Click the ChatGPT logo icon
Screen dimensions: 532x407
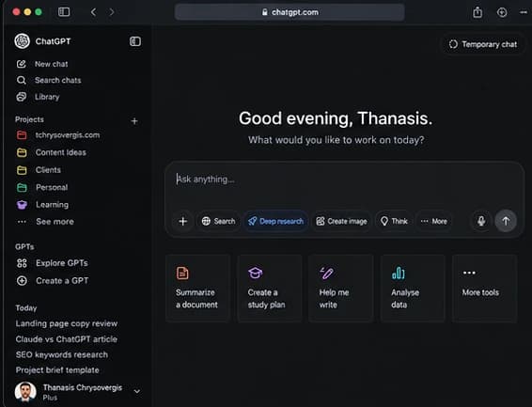pos(22,41)
